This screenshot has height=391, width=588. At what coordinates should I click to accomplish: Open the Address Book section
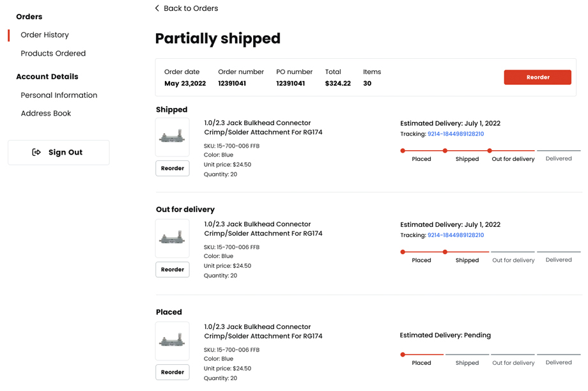46,114
